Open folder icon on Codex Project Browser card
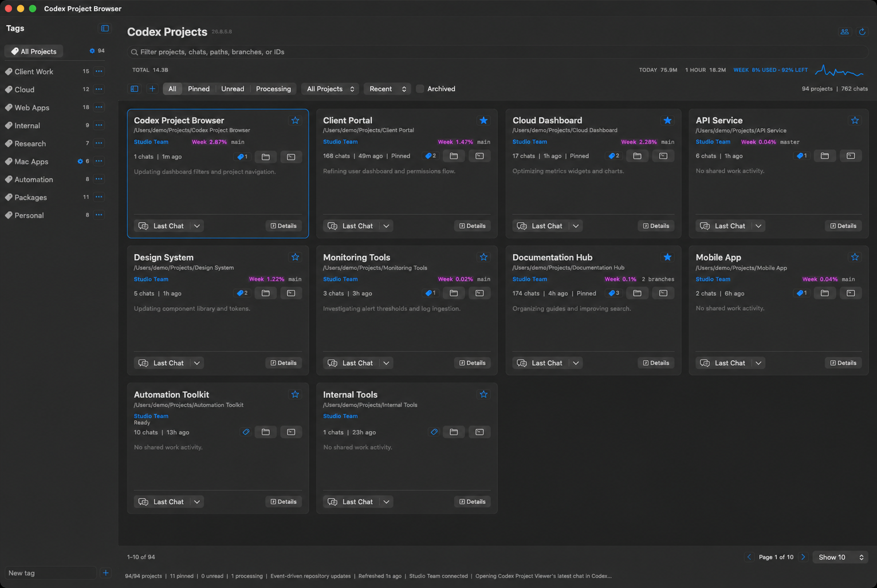This screenshot has width=877, height=588. pyautogui.click(x=266, y=157)
